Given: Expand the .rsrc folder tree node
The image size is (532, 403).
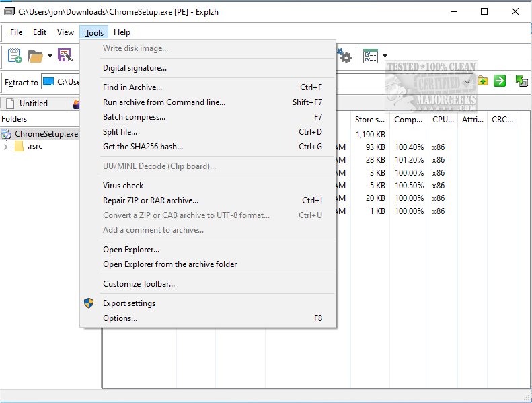Looking at the screenshot, I should pos(5,147).
